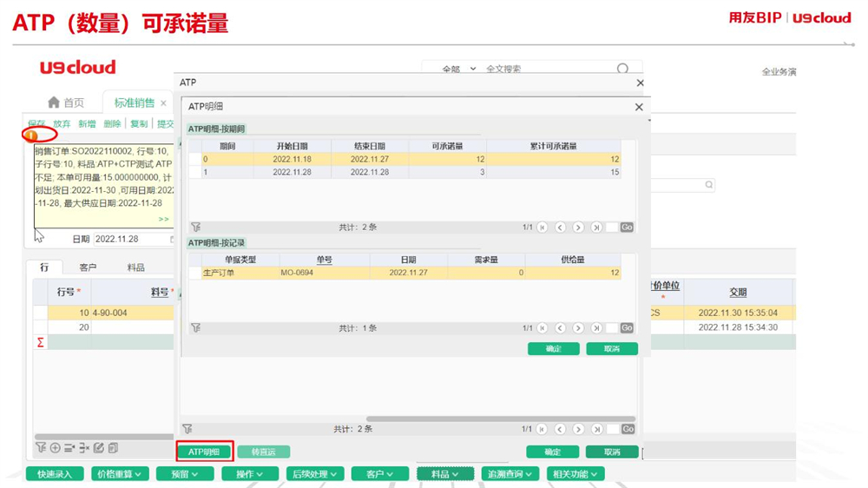Expand the 价格重算 dropdown button
Screen dimensions: 868x488
click(120, 473)
